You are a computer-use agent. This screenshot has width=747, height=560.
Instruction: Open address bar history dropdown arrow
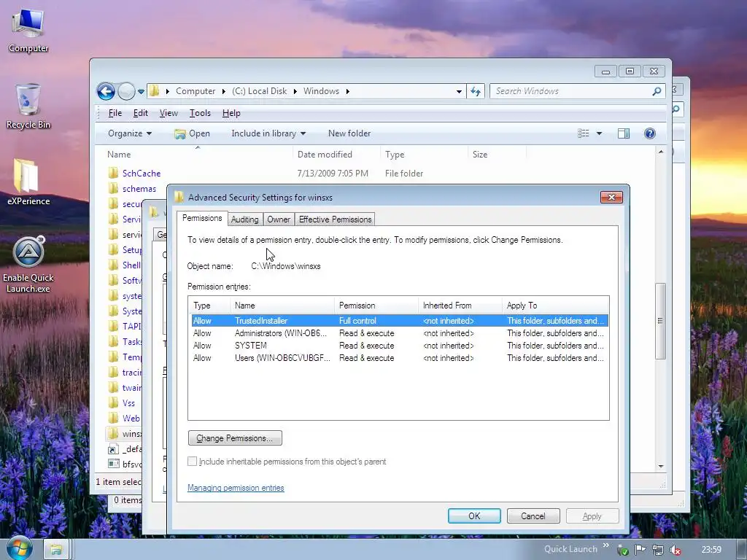pyautogui.click(x=459, y=91)
